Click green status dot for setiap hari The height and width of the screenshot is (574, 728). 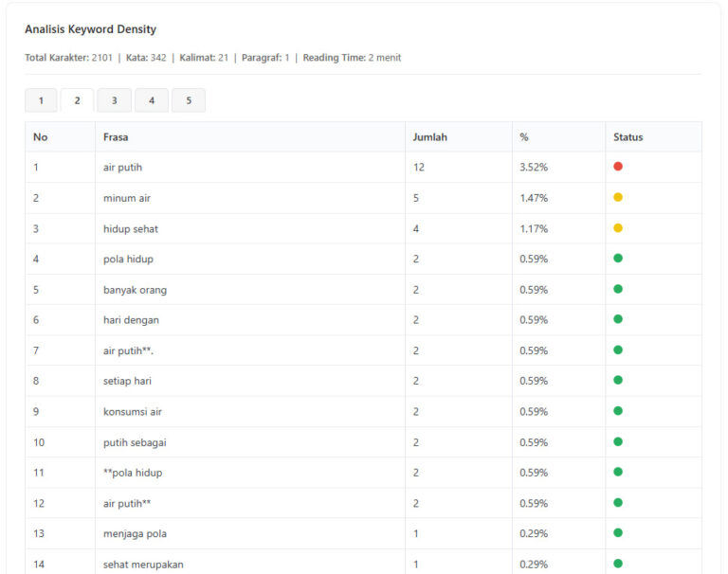pos(618,380)
